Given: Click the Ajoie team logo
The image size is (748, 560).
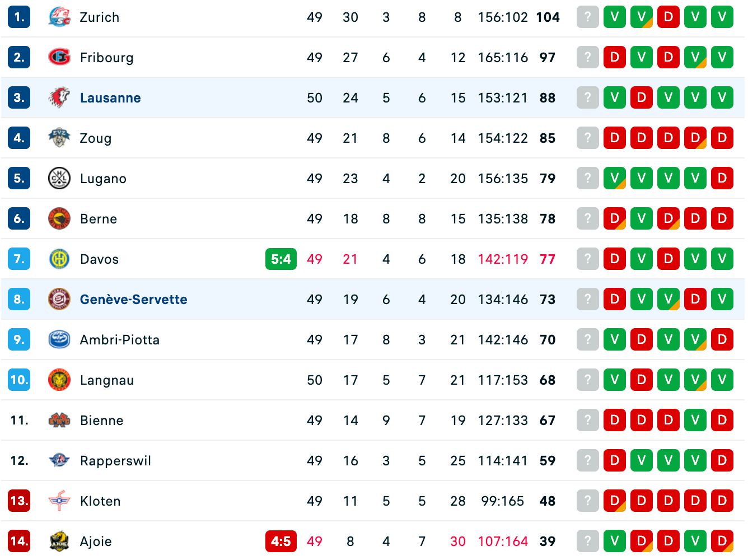Looking at the screenshot, I should 59,542.
